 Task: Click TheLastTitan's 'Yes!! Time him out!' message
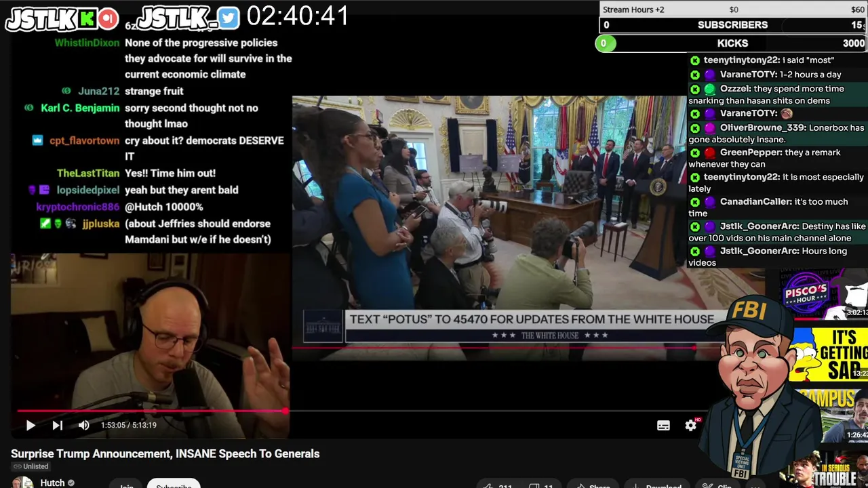[170, 174]
